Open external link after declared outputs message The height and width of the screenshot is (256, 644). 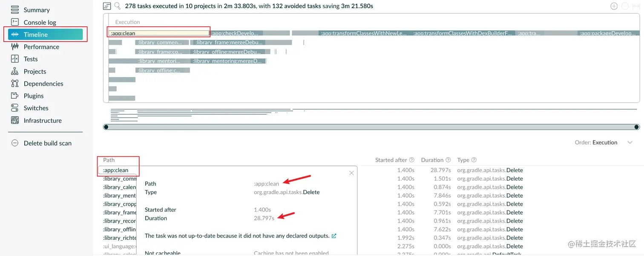pos(334,236)
